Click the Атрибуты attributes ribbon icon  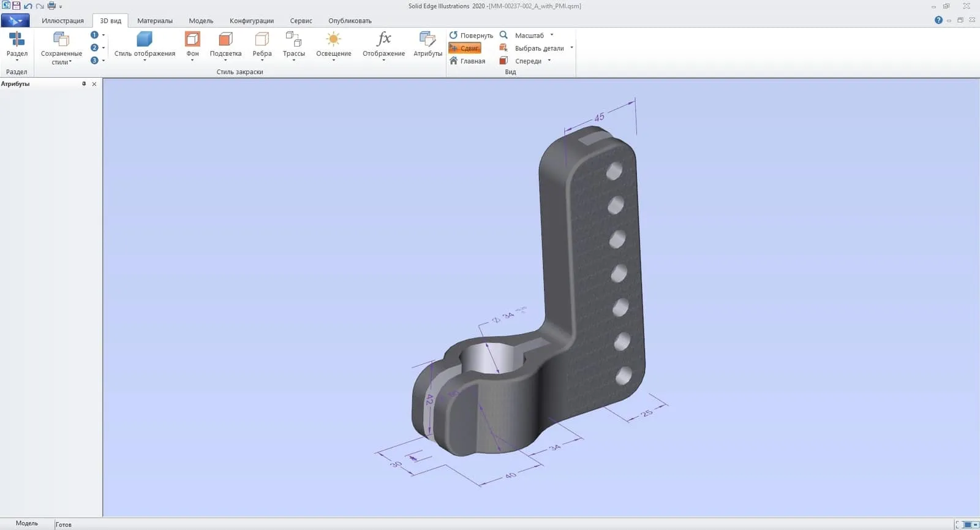click(428, 39)
